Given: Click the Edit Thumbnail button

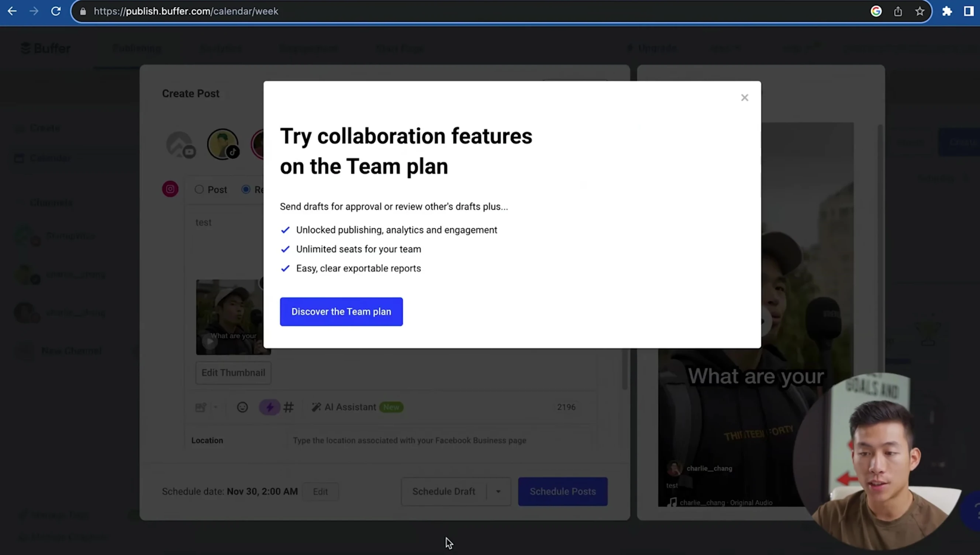Looking at the screenshot, I should click(x=233, y=372).
